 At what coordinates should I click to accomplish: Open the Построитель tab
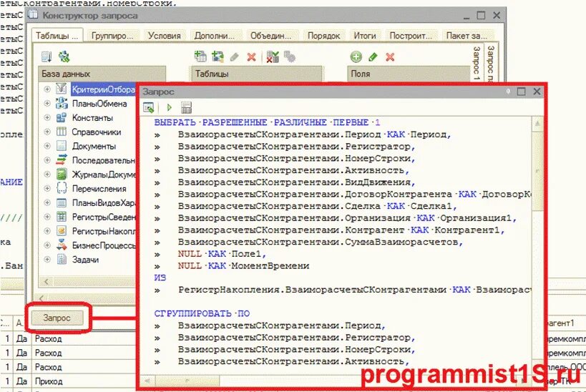coord(411,36)
